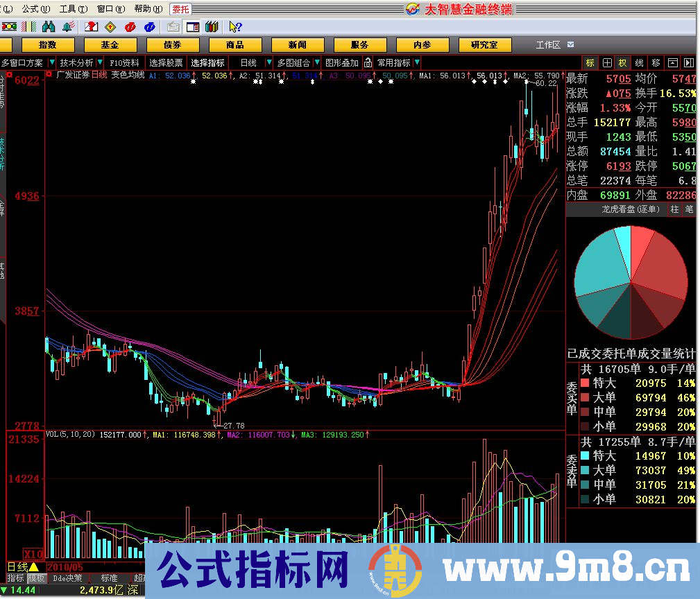Click the red 特大 buy-order swatch
The height and width of the screenshot is (599, 700).
pos(585,383)
